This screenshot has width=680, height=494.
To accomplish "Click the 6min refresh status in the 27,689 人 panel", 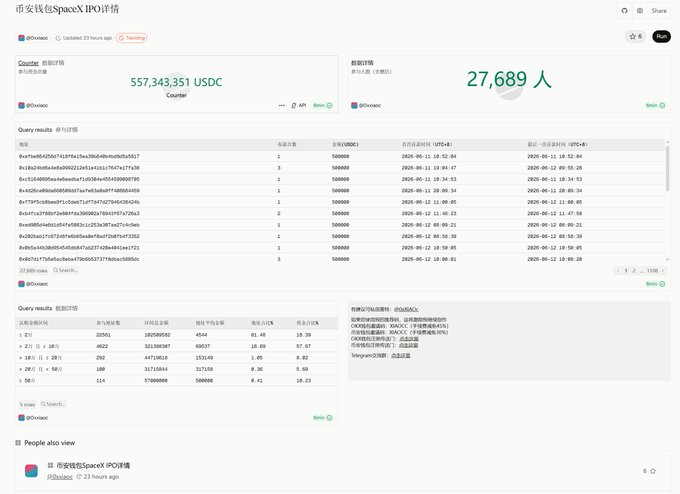I will [655, 105].
